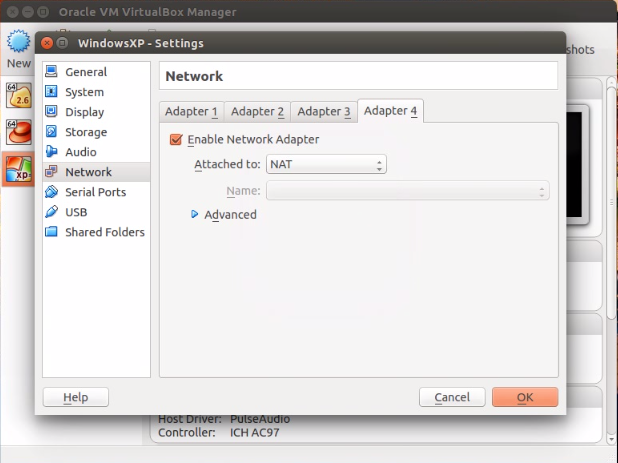Screen dimensions: 618x463
Task: Select the Network adapters icon
Action: pos(51,172)
